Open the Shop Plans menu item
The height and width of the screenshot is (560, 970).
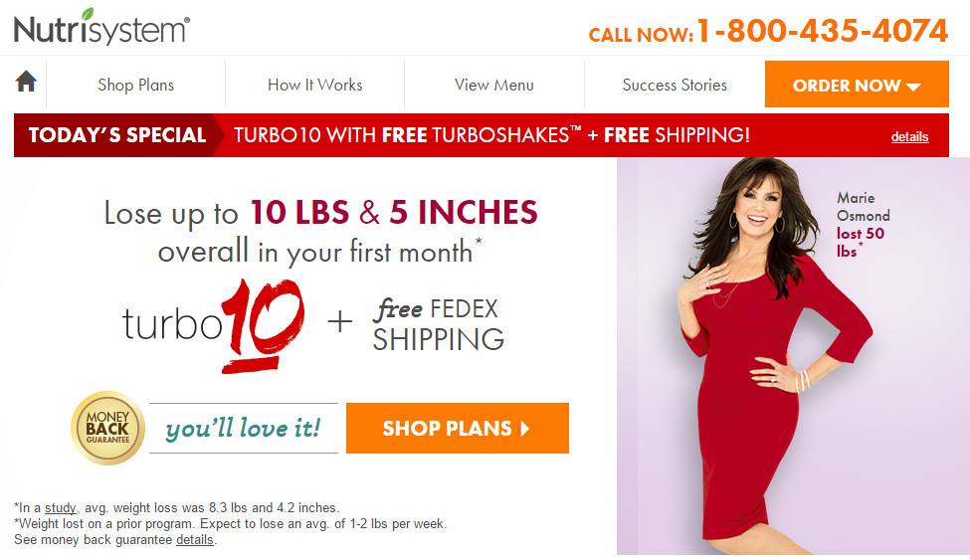coord(135,85)
